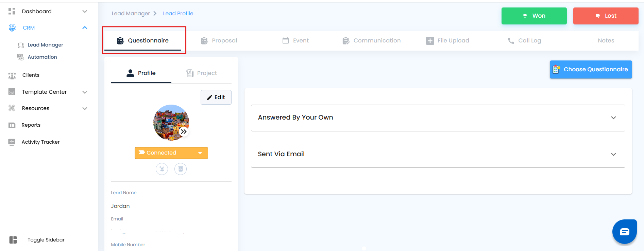This screenshot has width=644, height=251.
Task: Mark the lead as Won
Action: pos(534,16)
